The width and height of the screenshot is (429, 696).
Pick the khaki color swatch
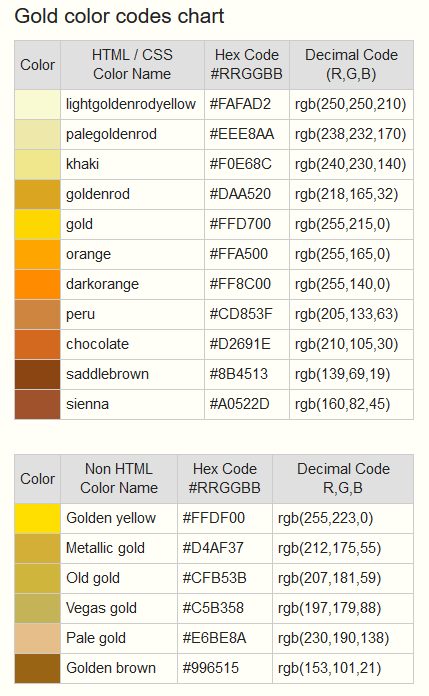pos(38,165)
